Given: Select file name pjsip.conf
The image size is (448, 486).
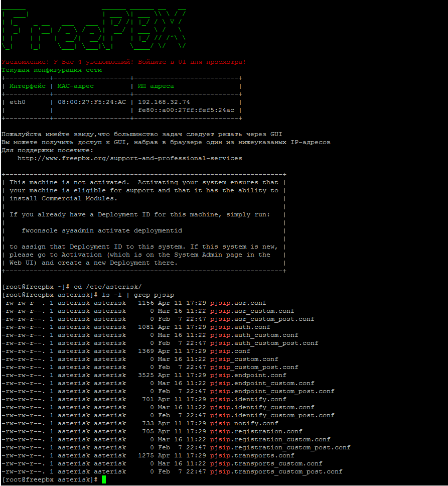Looking at the screenshot, I should (x=230, y=351).
